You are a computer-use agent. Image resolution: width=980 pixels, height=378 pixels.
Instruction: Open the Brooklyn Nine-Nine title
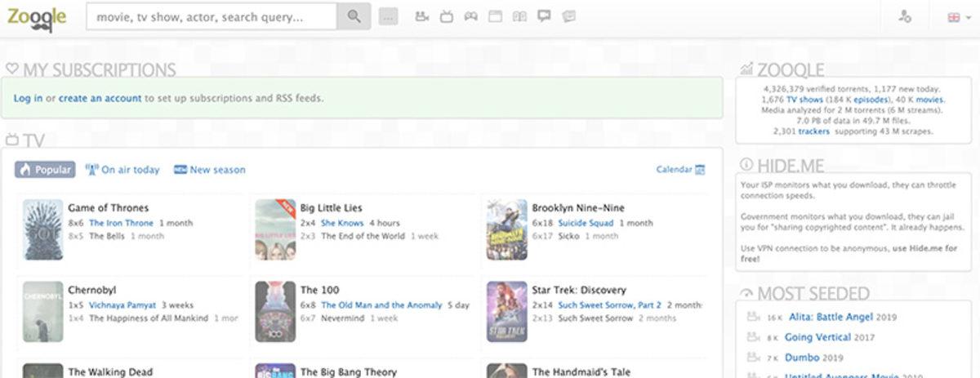578,207
